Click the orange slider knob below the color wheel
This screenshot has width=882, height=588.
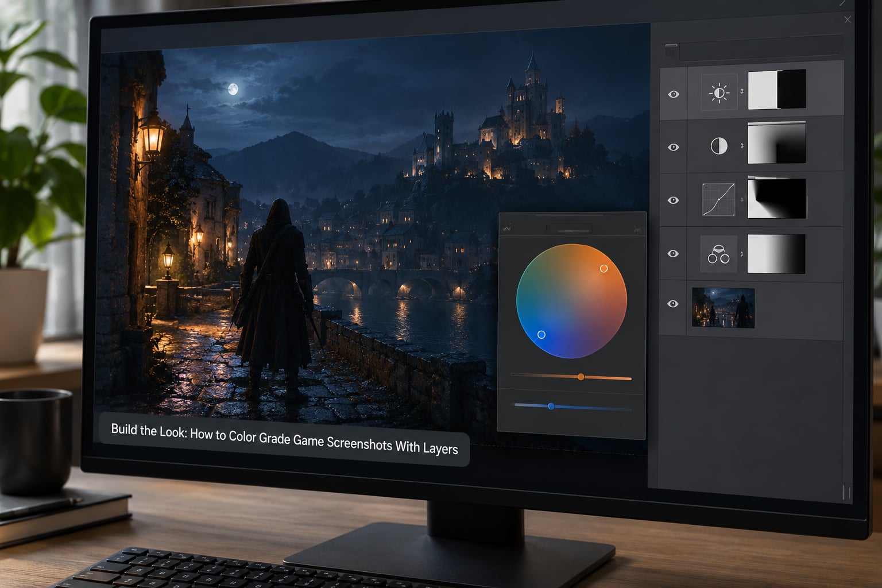pyautogui.click(x=581, y=377)
